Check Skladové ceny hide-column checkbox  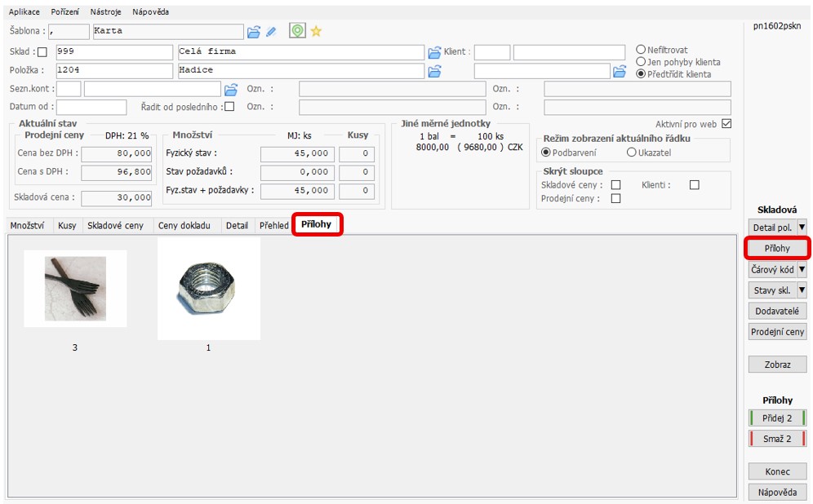pos(616,185)
